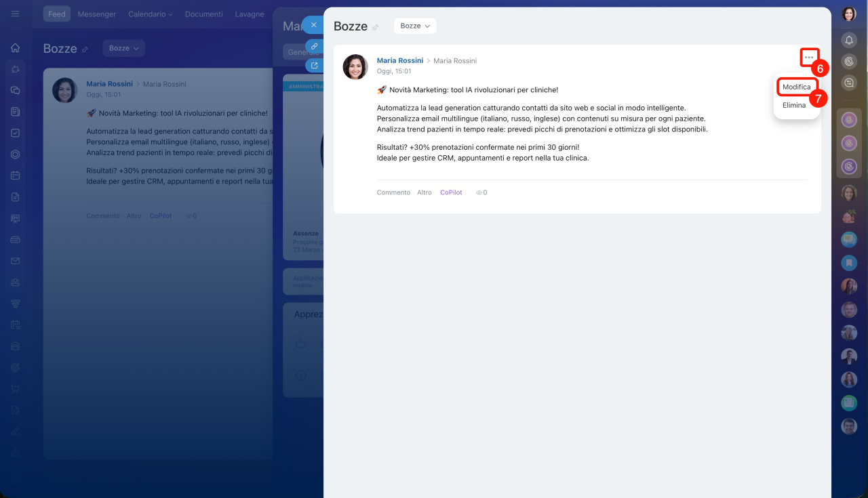Click Commento under the post
The height and width of the screenshot is (498, 868).
coord(393,192)
